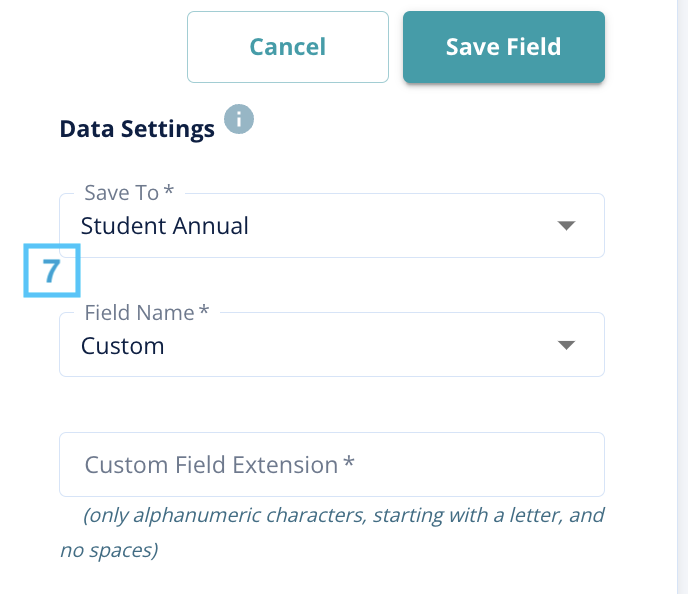
Task: Click the Custom value in Field Name
Action: [x=122, y=346]
